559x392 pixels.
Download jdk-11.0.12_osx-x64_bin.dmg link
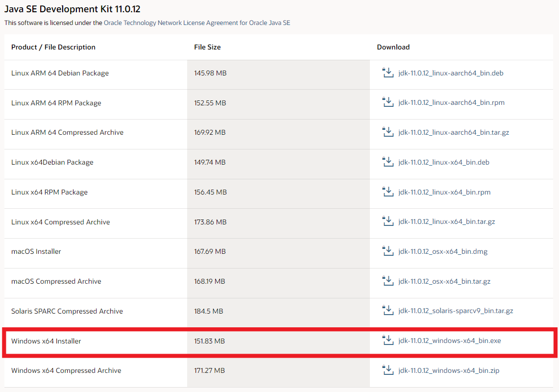click(x=443, y=252)
